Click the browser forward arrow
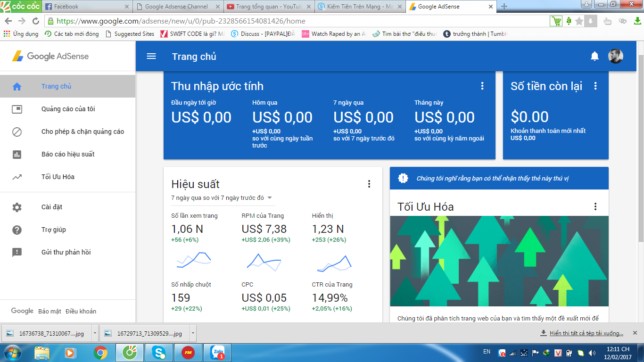The height and width of the screenshot is (362, 644). (22, 21)
